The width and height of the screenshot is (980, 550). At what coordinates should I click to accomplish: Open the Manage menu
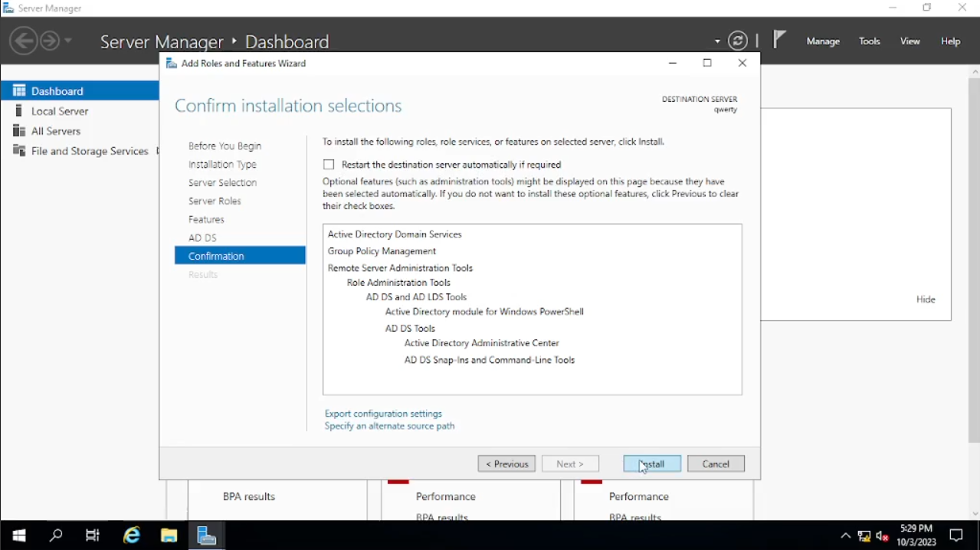pos(823,41)
